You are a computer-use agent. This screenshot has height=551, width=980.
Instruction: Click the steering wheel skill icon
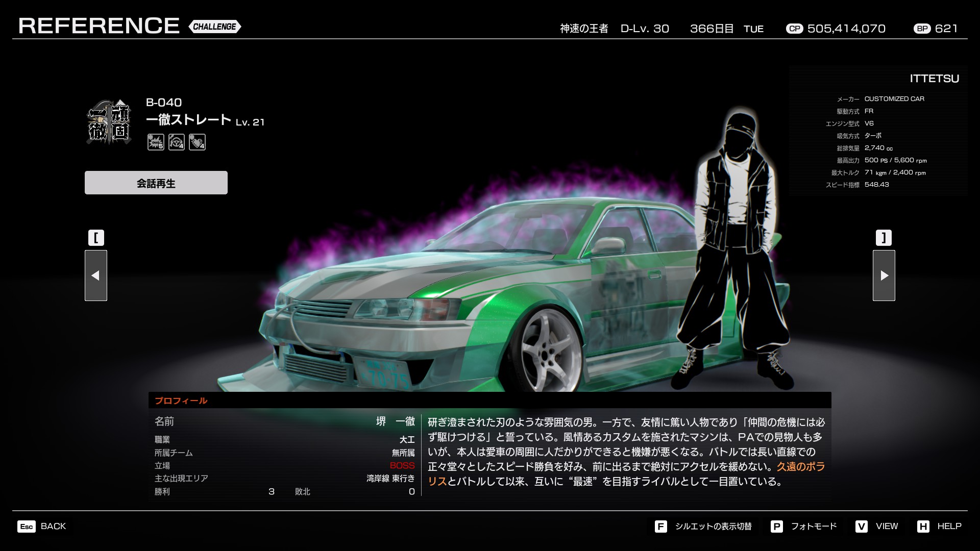click(x=177, y=142)
